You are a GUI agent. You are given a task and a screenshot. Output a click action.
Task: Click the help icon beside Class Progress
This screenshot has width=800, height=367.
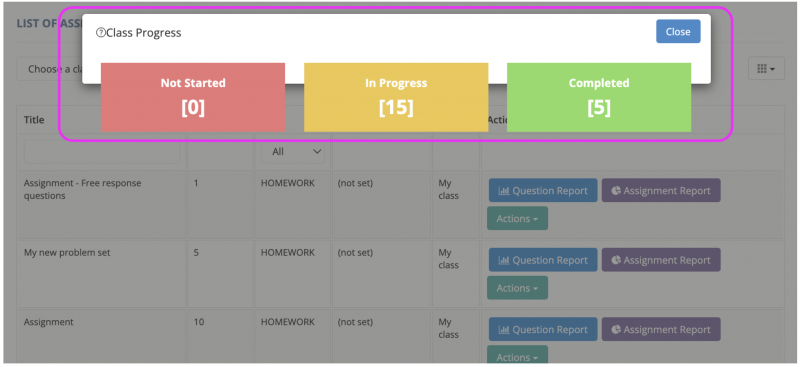(101, 33)
